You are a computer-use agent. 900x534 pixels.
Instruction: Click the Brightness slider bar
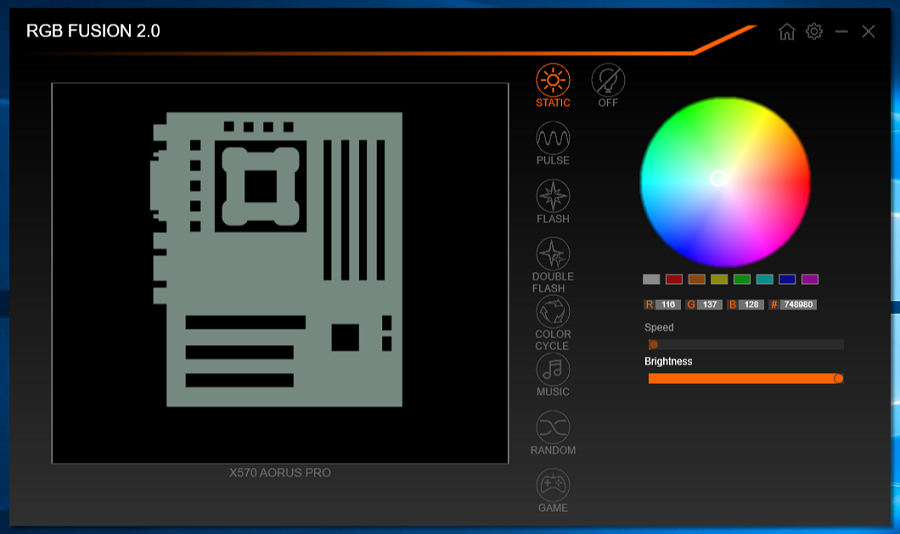click(x=745, y=378)
